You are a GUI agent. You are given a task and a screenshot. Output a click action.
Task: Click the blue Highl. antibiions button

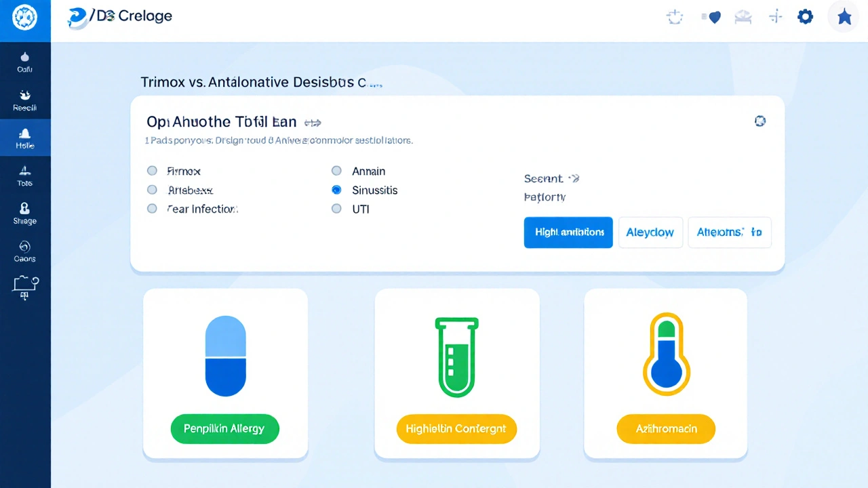[x=568, y=232]
